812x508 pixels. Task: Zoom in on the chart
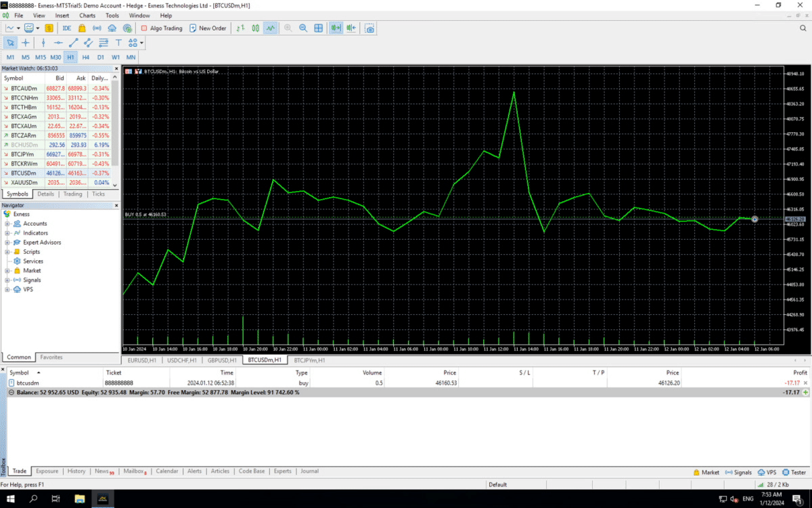288,28
